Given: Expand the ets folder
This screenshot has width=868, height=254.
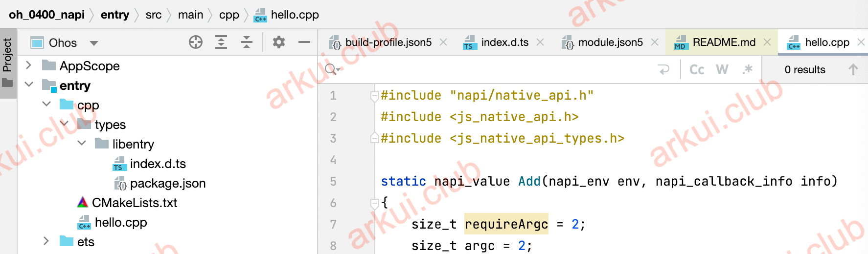Looking at the screenshot, I should pos(46,241).
